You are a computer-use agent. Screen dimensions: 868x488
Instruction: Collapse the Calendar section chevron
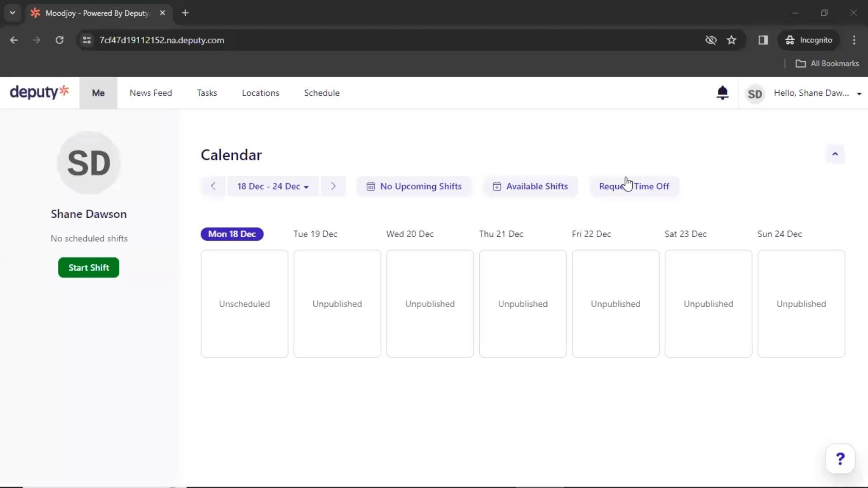coord(835,155)
